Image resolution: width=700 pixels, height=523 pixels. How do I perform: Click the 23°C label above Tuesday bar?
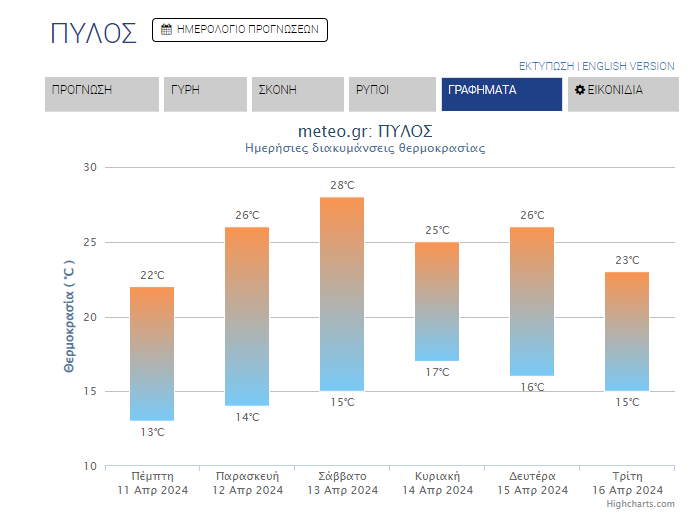coord(628,260)
